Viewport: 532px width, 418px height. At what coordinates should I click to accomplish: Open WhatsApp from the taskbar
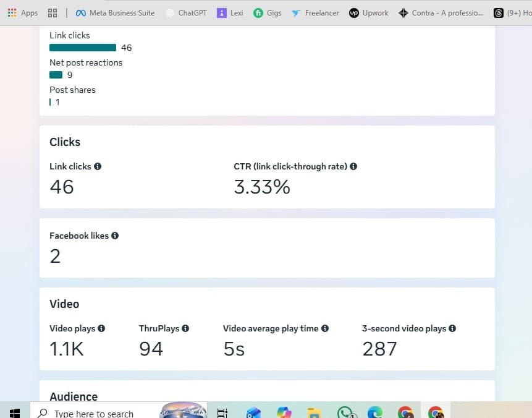point(345,413)
